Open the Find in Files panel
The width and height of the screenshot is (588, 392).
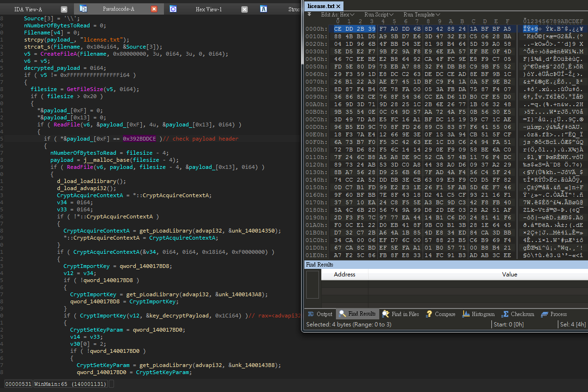point(400,314)
